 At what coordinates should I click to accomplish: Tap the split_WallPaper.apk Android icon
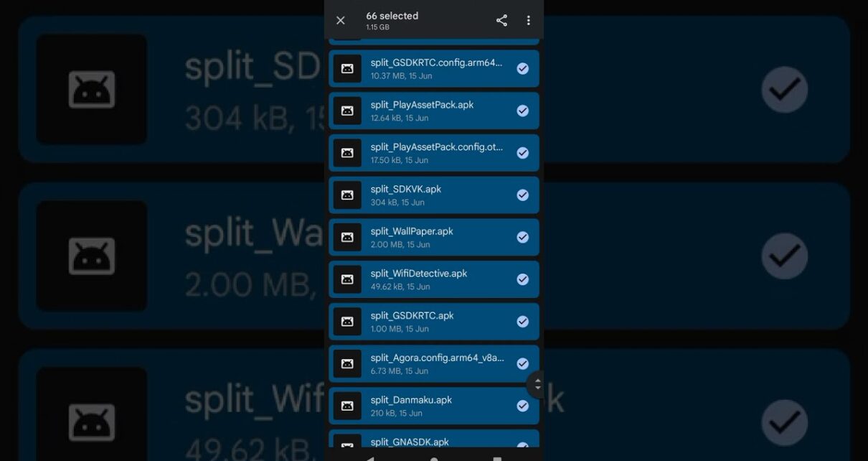[x=347, y=237]
